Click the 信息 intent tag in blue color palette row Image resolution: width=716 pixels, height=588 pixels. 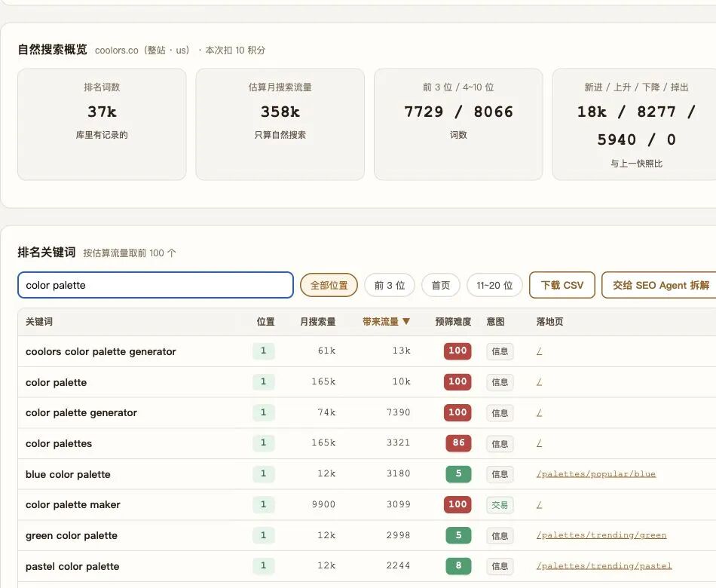point(500,474)
